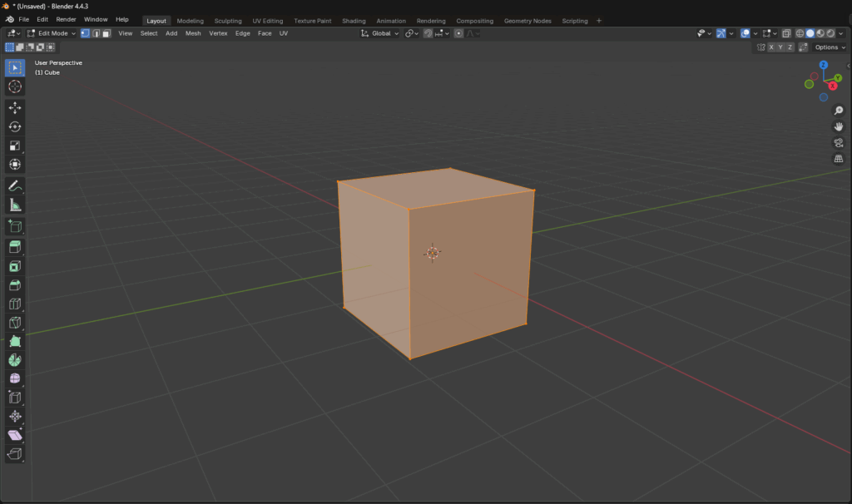Click the pan hand viewport icon

839,126
